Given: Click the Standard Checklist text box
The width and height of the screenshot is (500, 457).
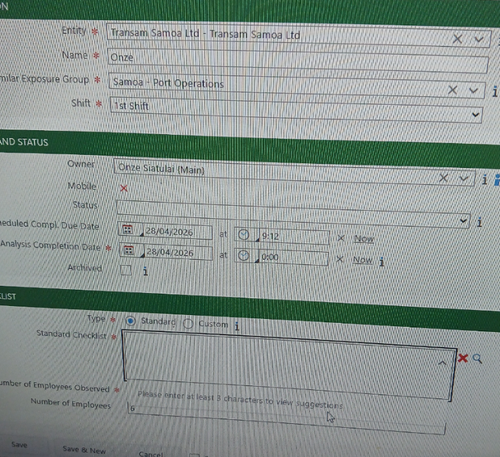Looking at the screenshot, I should pos(289,364).
